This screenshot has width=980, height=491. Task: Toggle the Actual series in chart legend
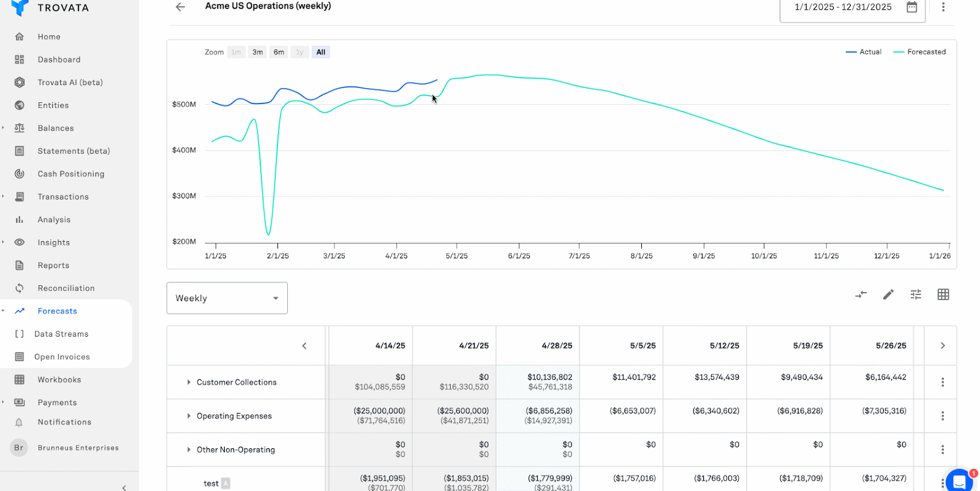click(864, 52)
